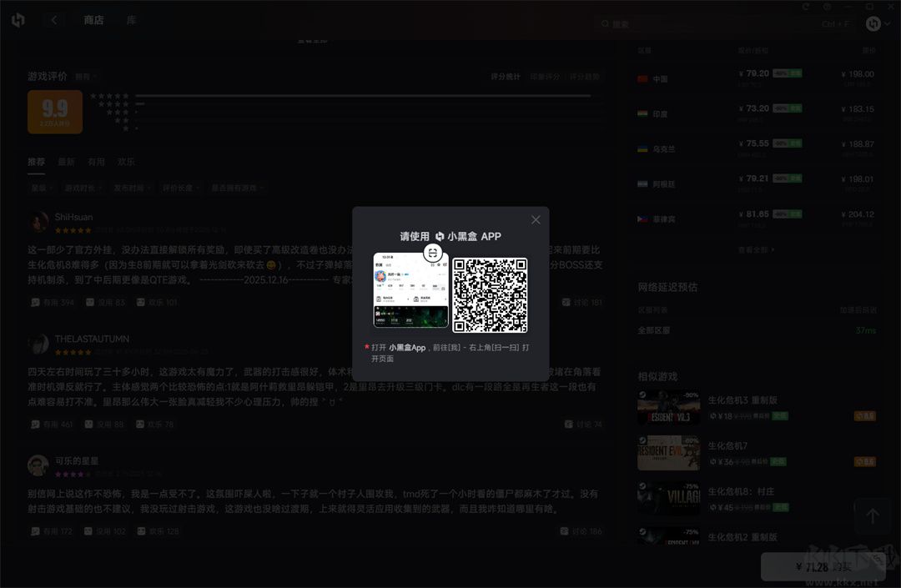Viewport: 901px width, 588px height.
Task: Open the 生化危机8：村庄 thumbnail
Action: pyautogui.click(x=668, y=499)
